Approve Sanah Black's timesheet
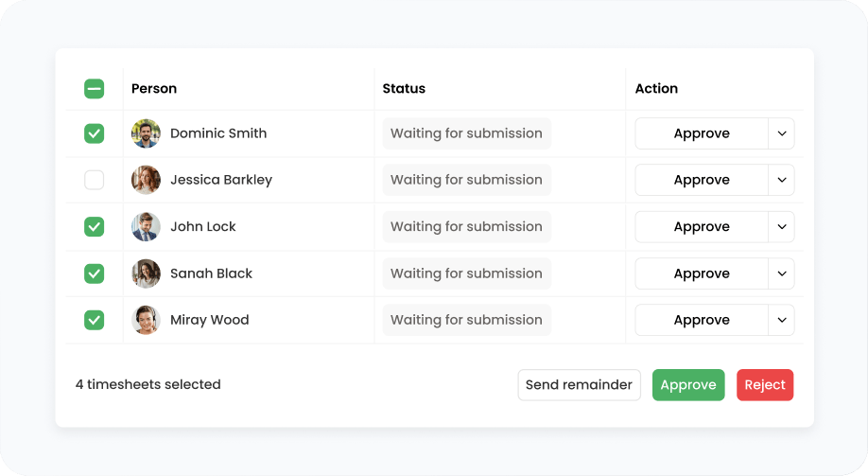Viewport: 868px width, 476px height. pos(702,273)
